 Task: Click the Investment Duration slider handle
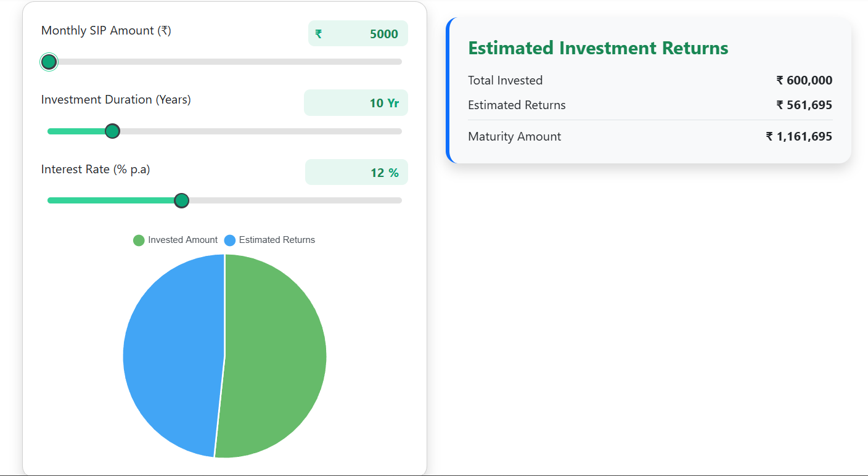(112, 131)
